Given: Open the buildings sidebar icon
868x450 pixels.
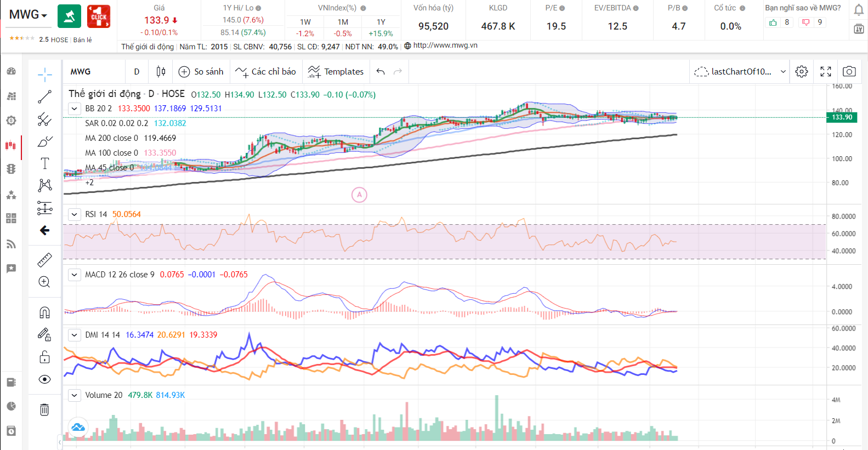Looking at the screenshot, I should 11,96.
